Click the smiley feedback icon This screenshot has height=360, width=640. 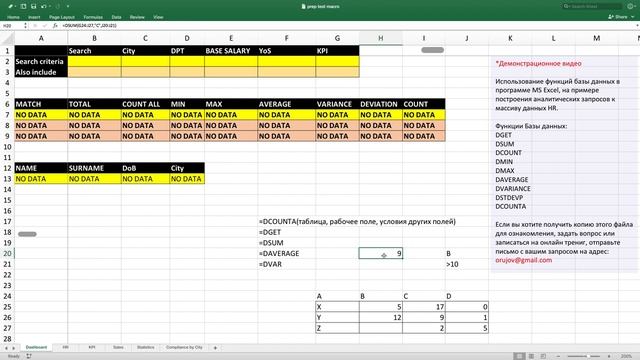coord(631,7)
